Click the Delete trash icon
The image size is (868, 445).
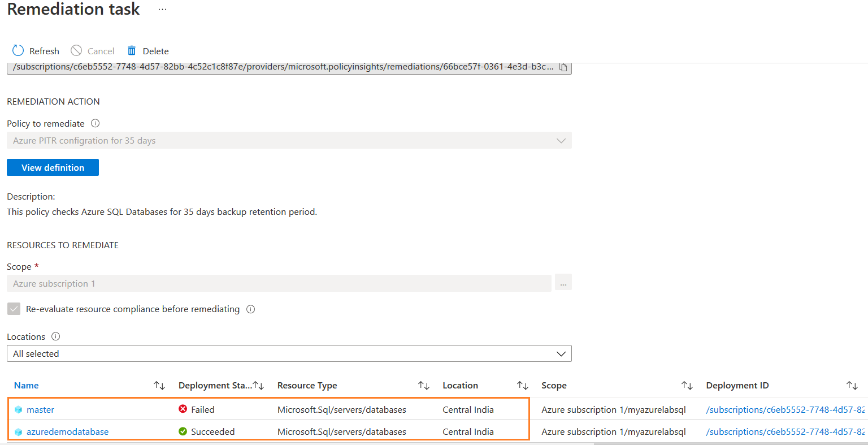pyautogui.click(x=132, y=51)
